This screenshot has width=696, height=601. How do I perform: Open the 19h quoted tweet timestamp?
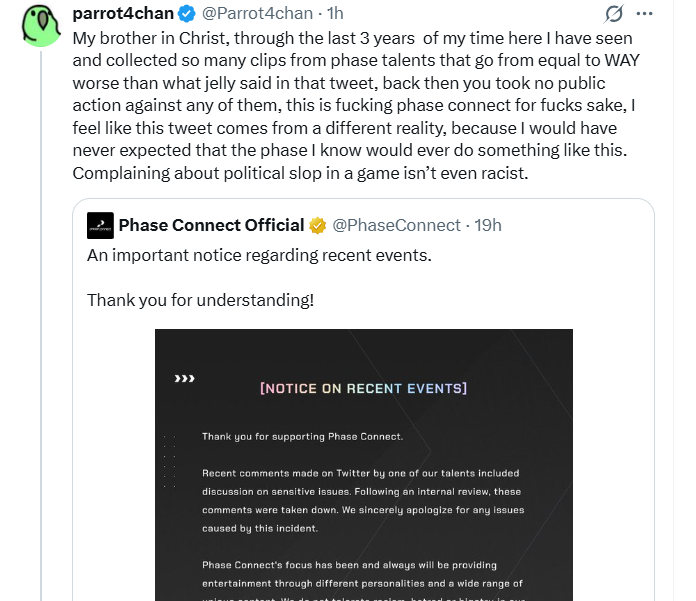click(x=488, y=225)
